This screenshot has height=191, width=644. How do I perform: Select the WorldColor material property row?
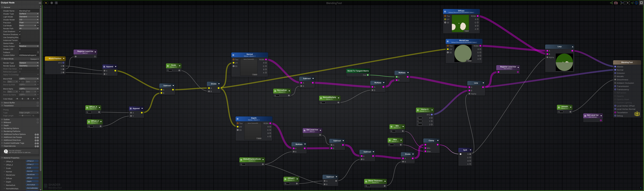pyautogui.click(x=21, y=175)
